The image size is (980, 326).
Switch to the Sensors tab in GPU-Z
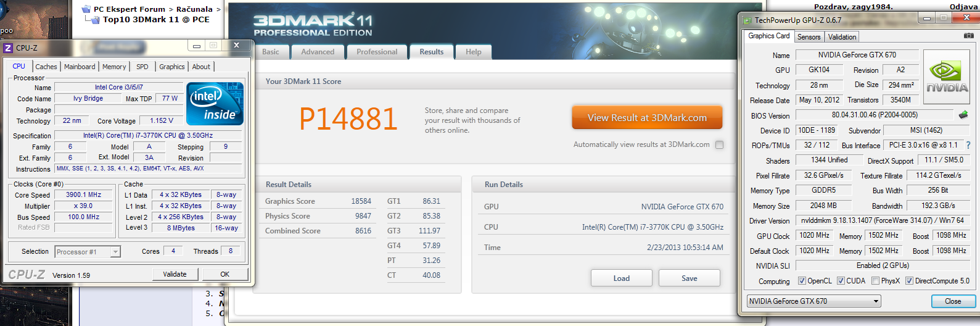point(809,37)
